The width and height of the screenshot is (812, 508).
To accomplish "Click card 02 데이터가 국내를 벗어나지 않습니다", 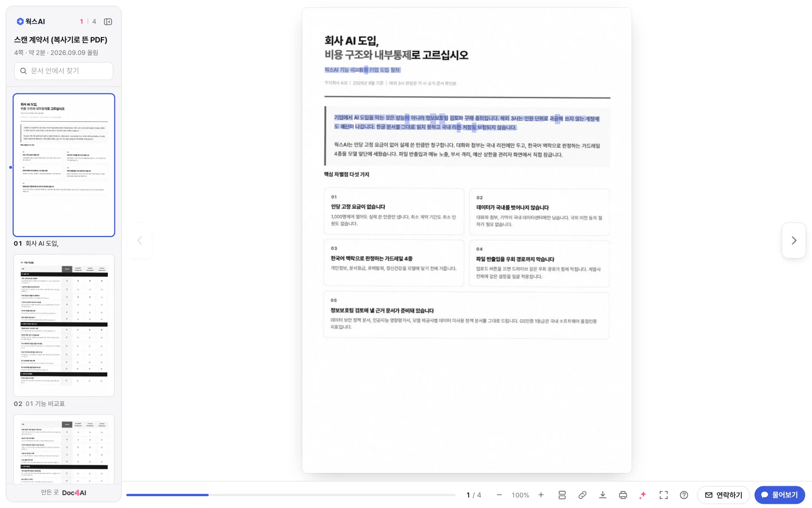I will pos(539,212).
